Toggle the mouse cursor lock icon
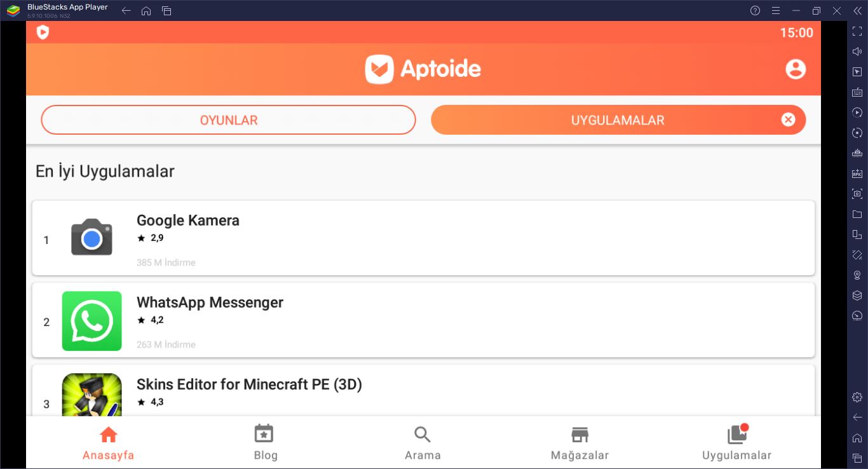868x469 pixels. point(857,72)
